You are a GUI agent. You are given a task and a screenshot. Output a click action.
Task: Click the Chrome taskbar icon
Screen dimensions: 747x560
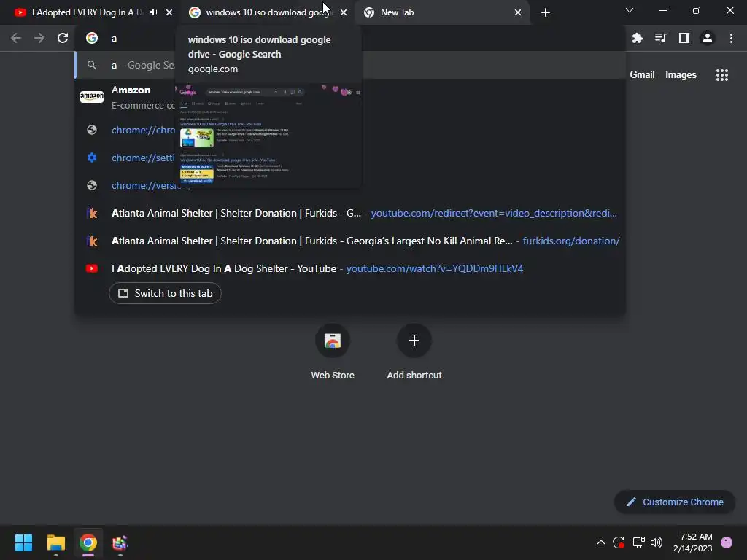pos(88,542)
